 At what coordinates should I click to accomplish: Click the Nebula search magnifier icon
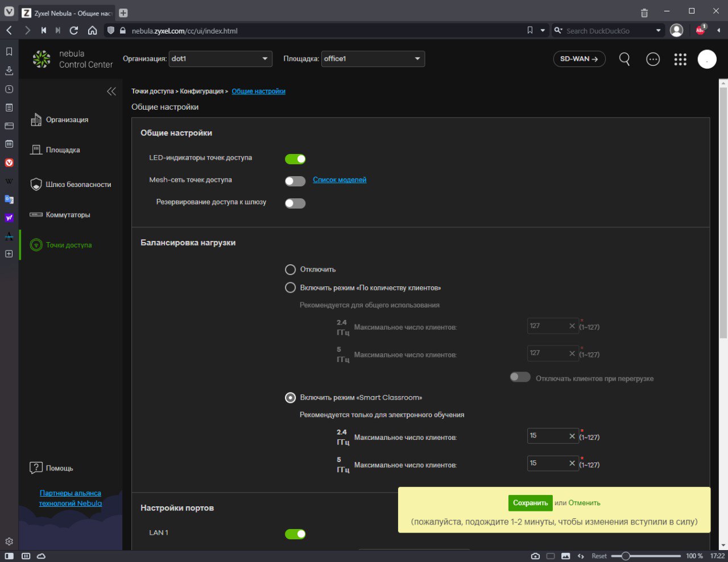click(x=624, y=59)
